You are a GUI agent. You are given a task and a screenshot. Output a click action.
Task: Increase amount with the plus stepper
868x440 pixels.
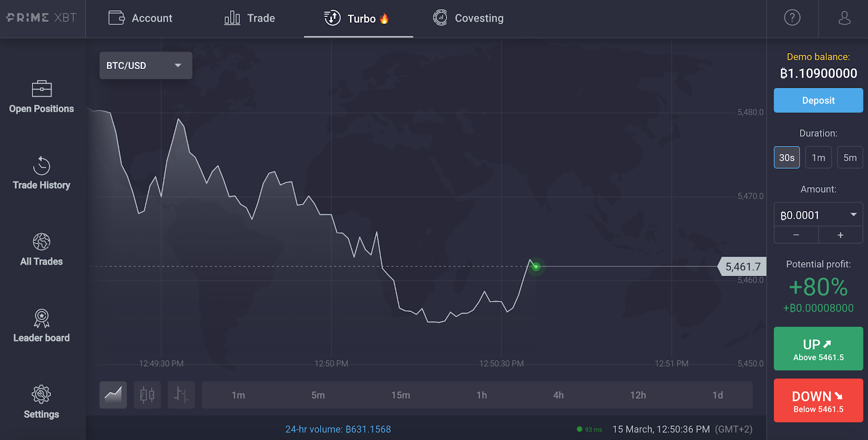(840, 235)
